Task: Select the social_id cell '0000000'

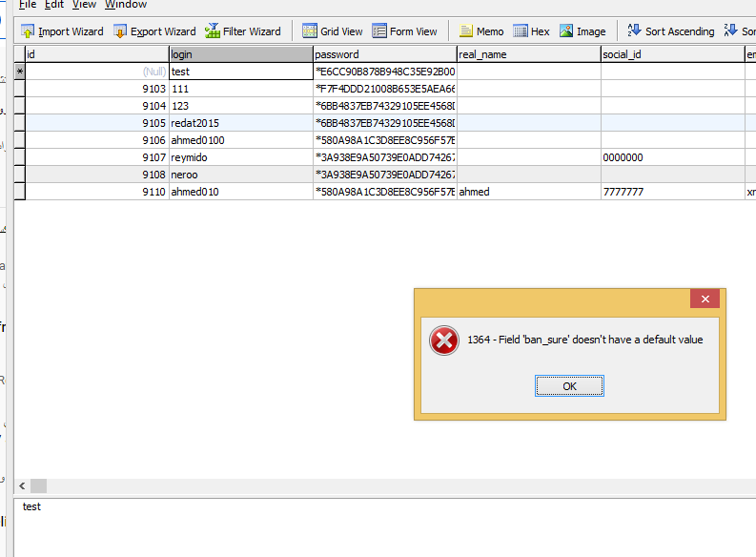Action: pyautogui.click(x=673, y=157)
